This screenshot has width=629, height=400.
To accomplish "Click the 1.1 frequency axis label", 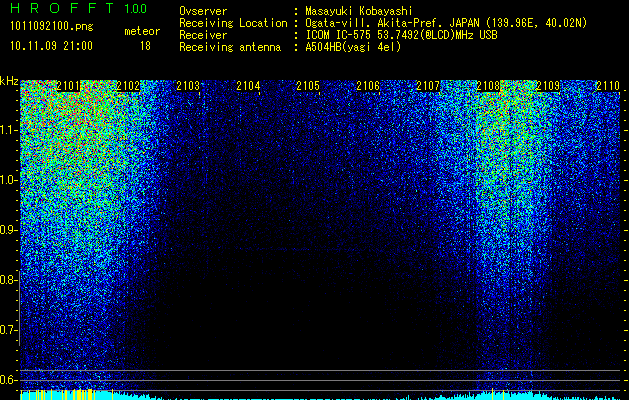I will point(9,130).
